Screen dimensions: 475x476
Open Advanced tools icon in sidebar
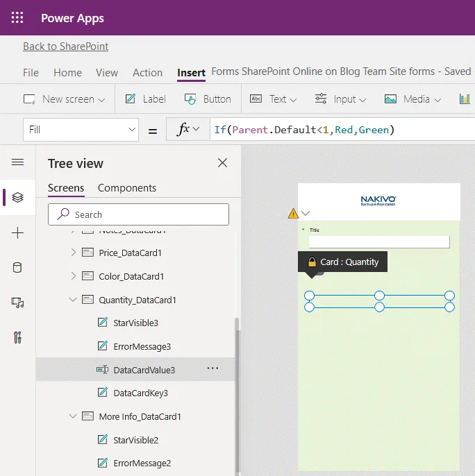point(18,338)
